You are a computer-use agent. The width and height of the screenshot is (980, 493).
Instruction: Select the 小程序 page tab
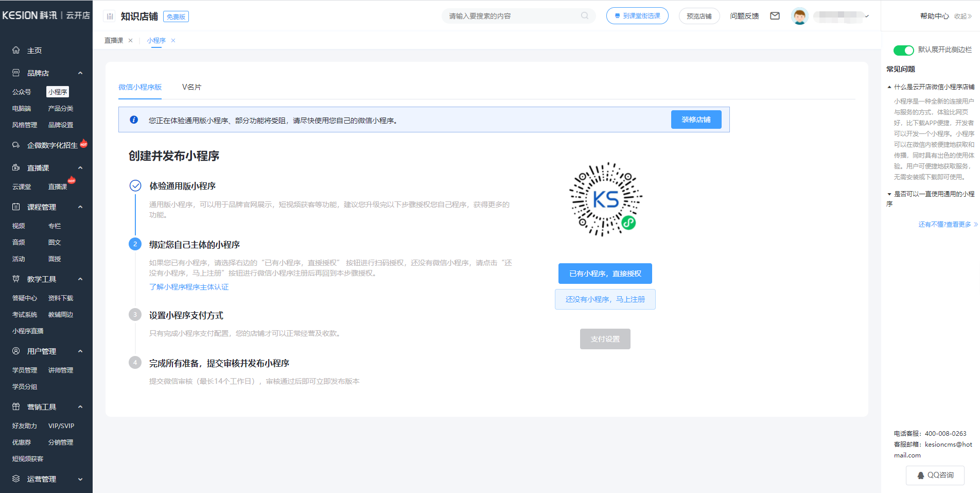[x=156, y=41]
